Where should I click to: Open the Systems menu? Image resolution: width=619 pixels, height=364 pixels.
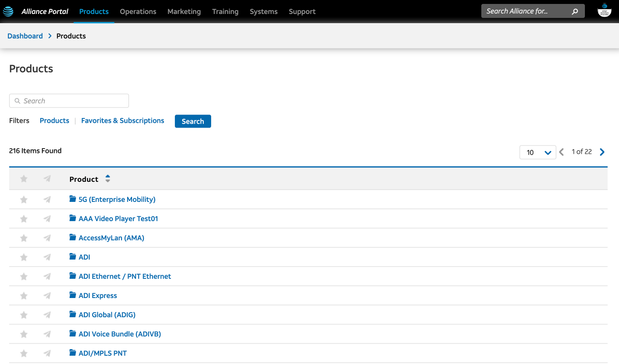coord(264,11)
